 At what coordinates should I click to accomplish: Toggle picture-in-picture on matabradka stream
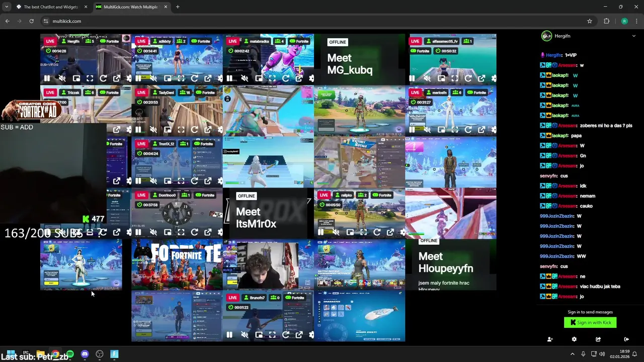pos(259,78)
